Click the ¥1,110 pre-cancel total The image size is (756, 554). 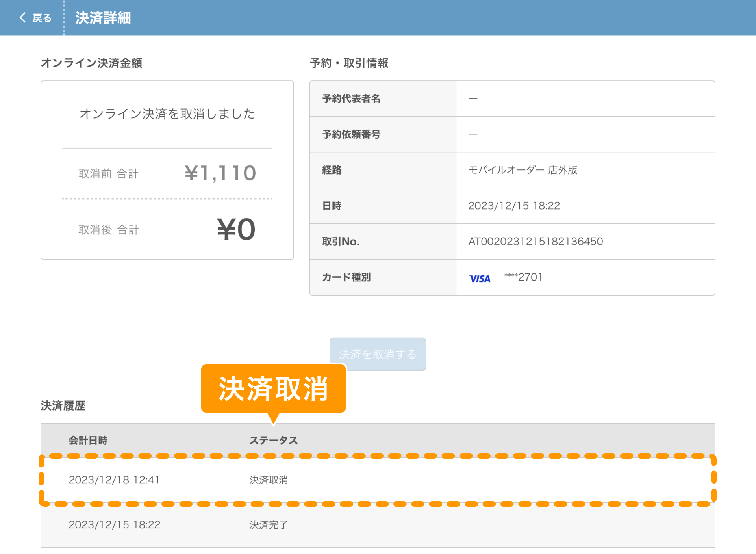click(x=220, y=173)
